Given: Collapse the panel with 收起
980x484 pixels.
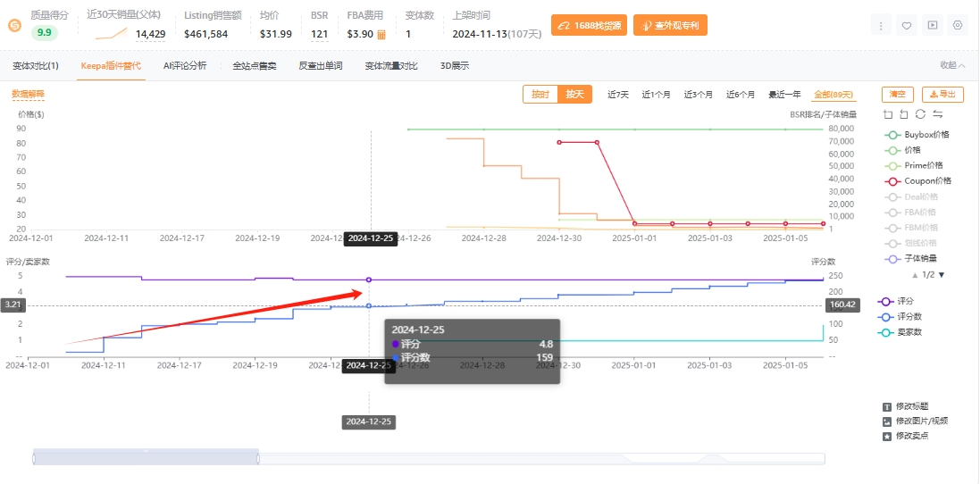Looking at the screenshot, I should [x=953, y=65].
